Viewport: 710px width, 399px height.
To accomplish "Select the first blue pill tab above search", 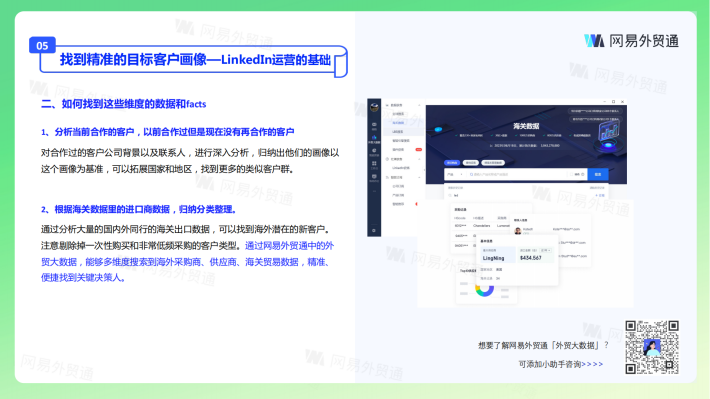I will (452, 163).
